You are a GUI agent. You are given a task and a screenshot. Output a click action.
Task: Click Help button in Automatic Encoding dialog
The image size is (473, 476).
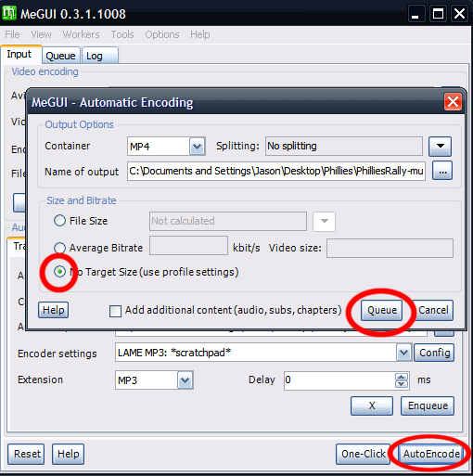54,310
